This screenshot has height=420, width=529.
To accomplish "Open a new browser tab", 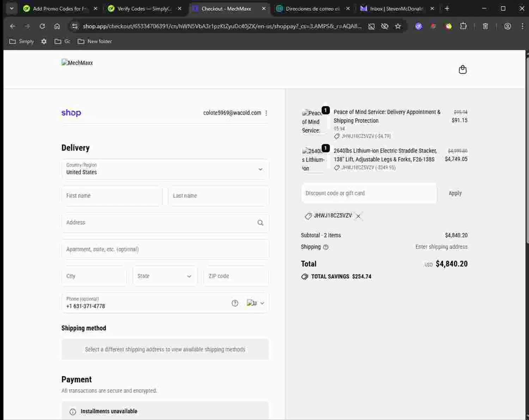I will pos(447,8).
